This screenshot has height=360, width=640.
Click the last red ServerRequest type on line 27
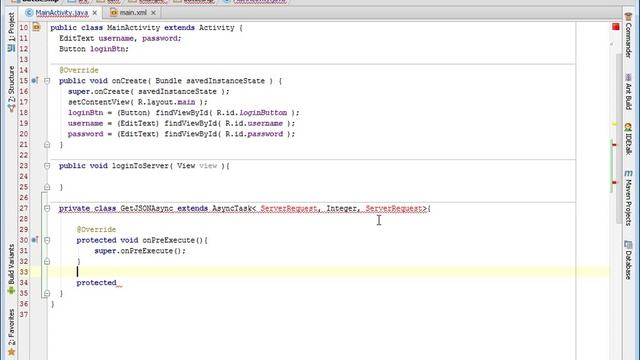click(x=393, y=209)
